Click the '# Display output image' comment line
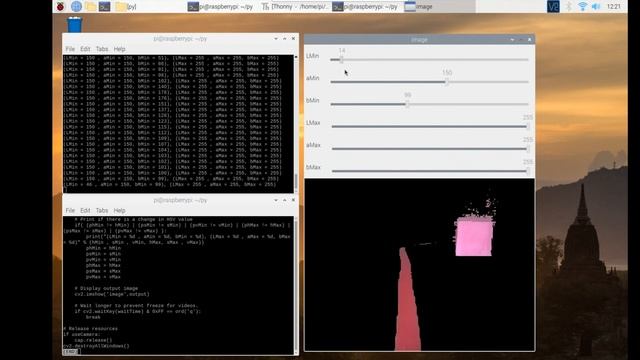The image size is (640, 360). pos(106,288)
